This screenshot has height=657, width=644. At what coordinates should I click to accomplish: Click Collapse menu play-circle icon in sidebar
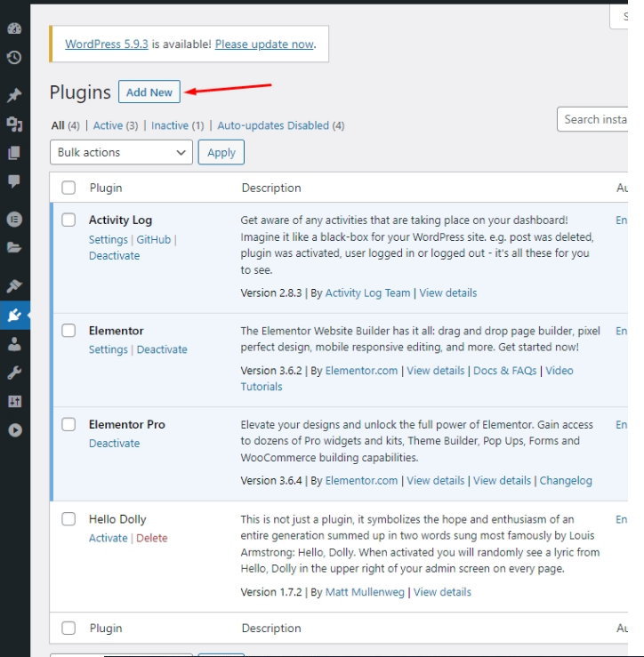(14, 430)
